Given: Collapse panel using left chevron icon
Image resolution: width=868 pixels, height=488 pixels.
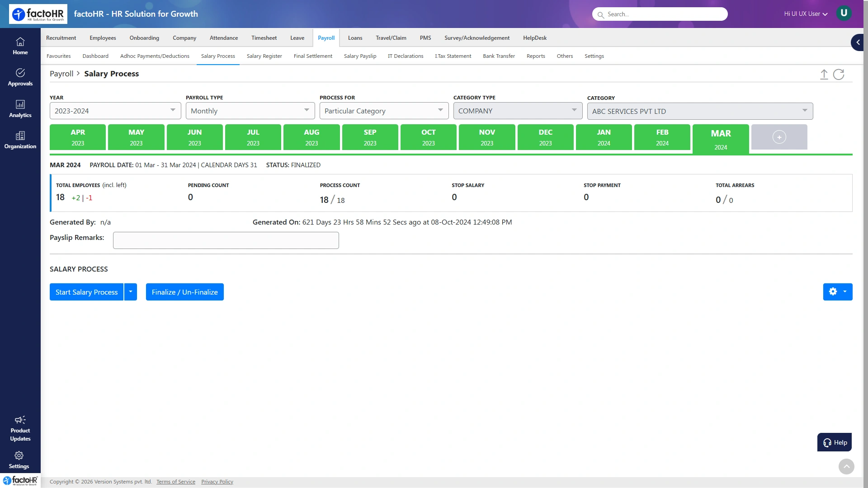Looking at the screenshot, I should 858,42.
